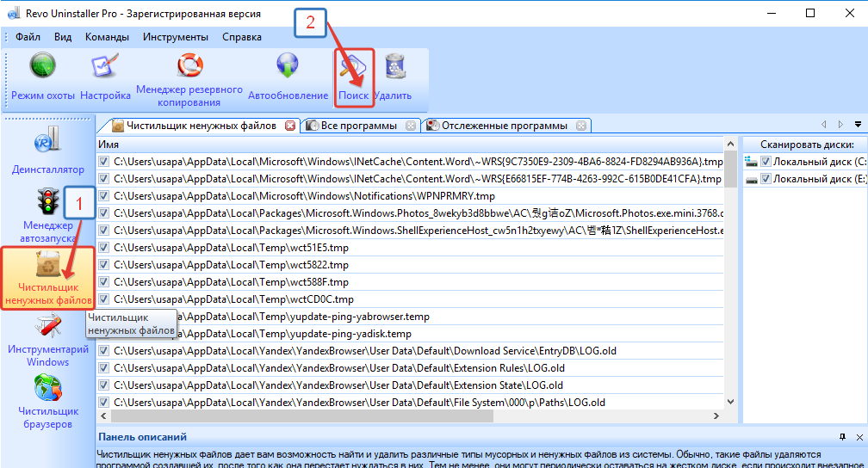This screenshot has width=868, height=468.
Task: Click the Автообновление globe icon
Action: tap(288, 66)
